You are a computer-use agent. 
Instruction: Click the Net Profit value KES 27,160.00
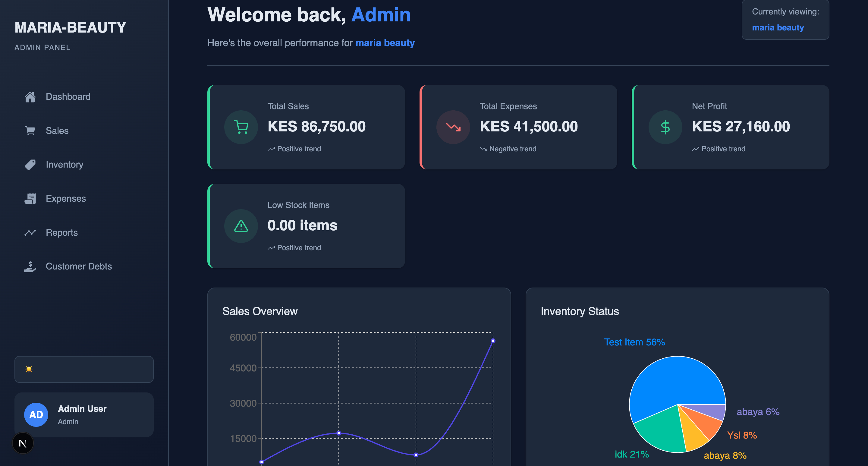point(741,127)
